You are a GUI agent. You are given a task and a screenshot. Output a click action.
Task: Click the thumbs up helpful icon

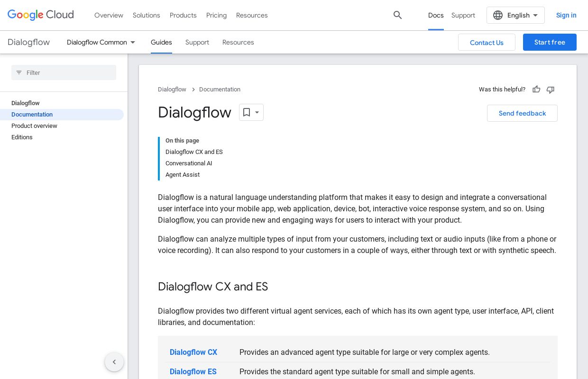coord(536,90)
